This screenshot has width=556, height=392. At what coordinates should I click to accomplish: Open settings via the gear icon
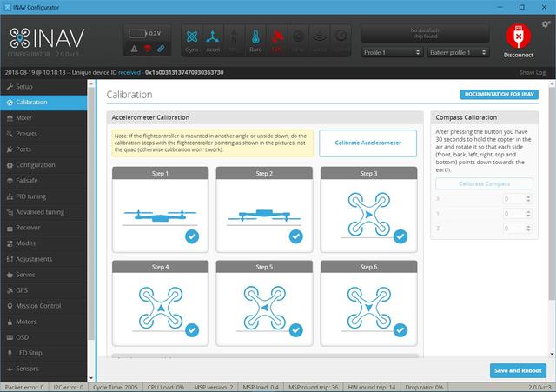point(546,24)
